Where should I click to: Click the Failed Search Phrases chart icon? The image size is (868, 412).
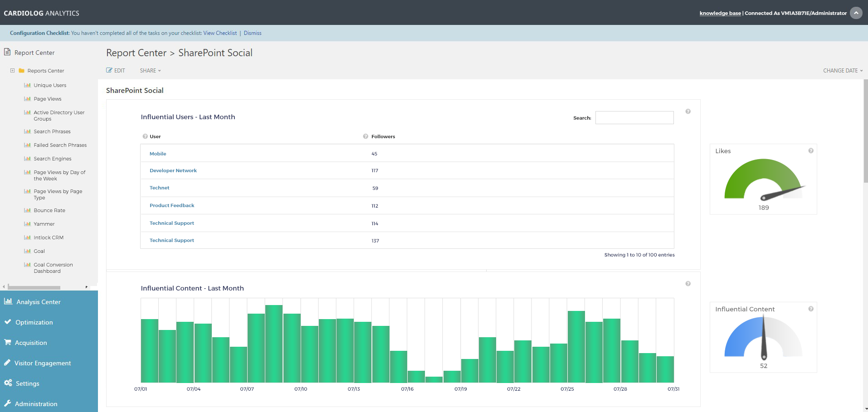[x=28, y=145]
